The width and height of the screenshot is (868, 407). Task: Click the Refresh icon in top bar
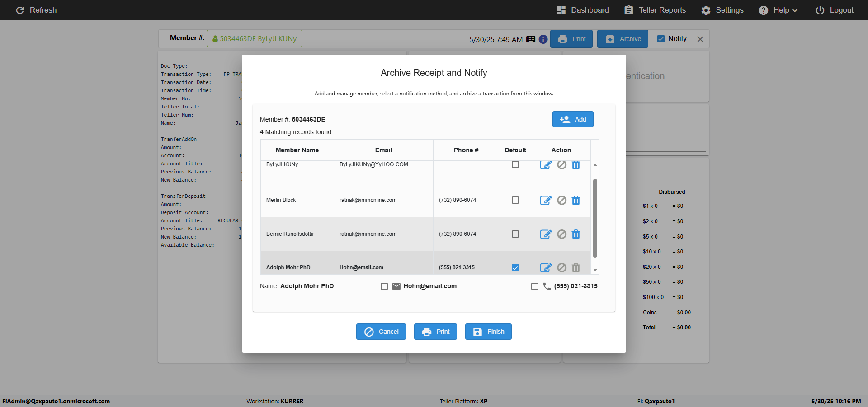20,10
